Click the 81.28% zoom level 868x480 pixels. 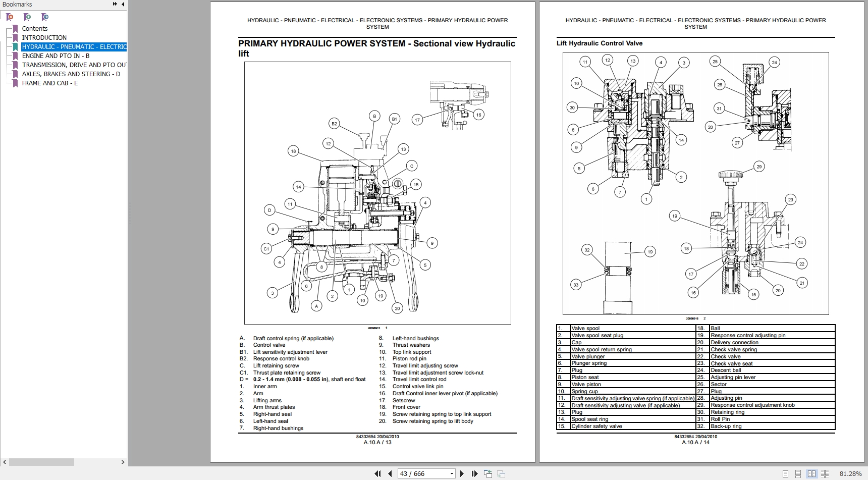pos(850,473)
